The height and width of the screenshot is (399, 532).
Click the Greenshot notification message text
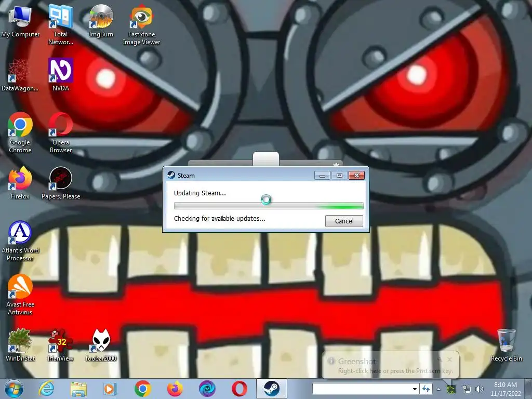[x=395, y=371]
